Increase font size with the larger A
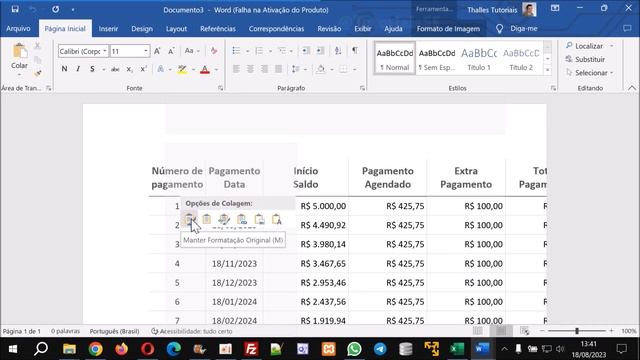The image size is (640, 360). pos(157,51)
